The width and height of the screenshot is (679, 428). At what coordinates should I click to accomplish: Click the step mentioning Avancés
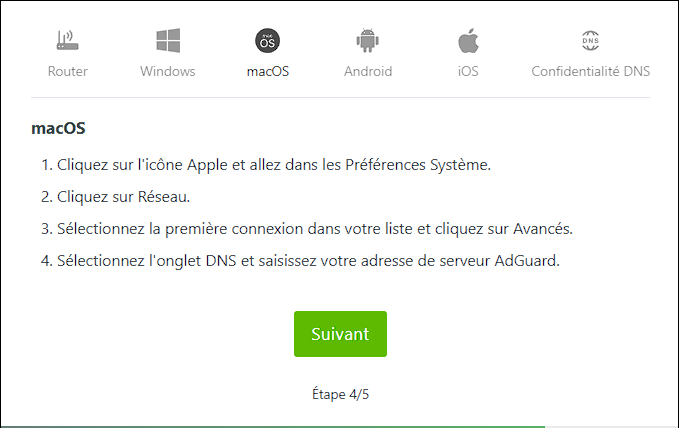(x=307, y=229)
